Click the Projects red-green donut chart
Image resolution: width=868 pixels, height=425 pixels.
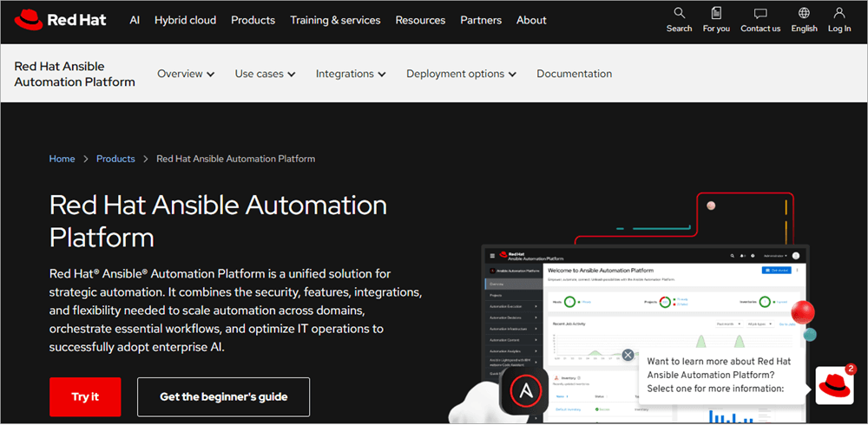point(665,302)
